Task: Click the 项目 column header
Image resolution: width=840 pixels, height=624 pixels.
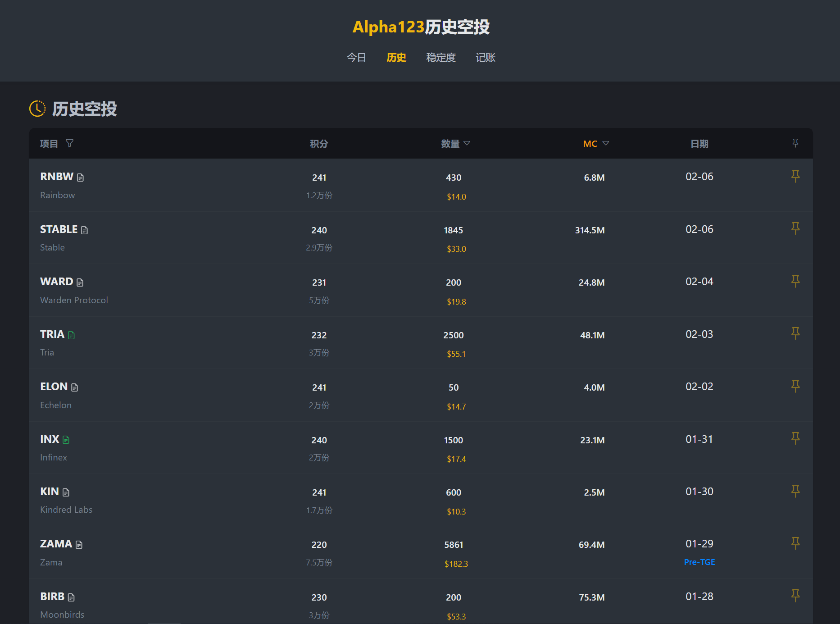Action: pyautogui.click(x=49, y=144)
